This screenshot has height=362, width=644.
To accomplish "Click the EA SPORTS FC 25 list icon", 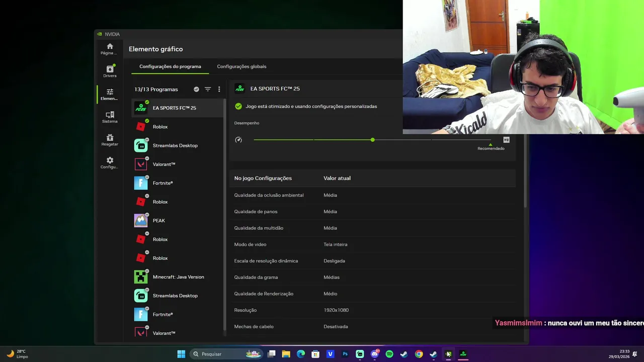I will pyautogui.click(x=141, y=108).
